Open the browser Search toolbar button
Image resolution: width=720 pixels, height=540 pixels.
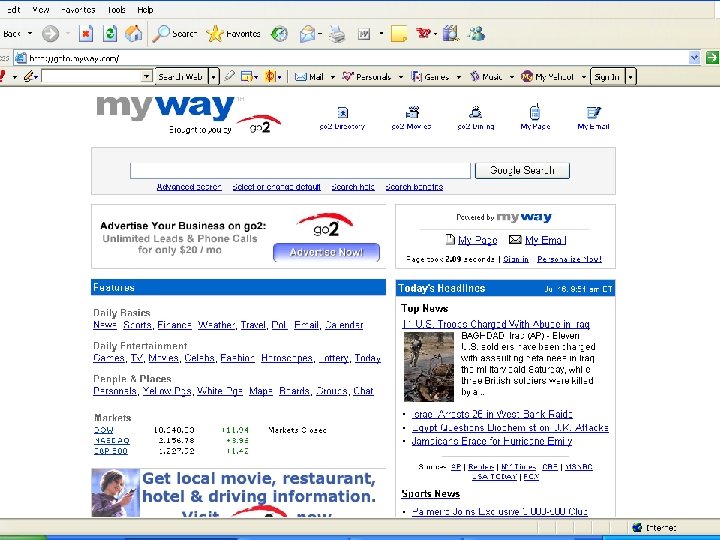point(174,34)
